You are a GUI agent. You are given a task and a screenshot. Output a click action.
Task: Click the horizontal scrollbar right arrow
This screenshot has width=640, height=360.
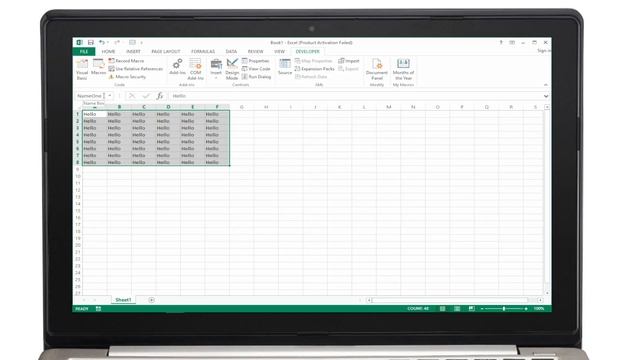[x=540, y=300]
